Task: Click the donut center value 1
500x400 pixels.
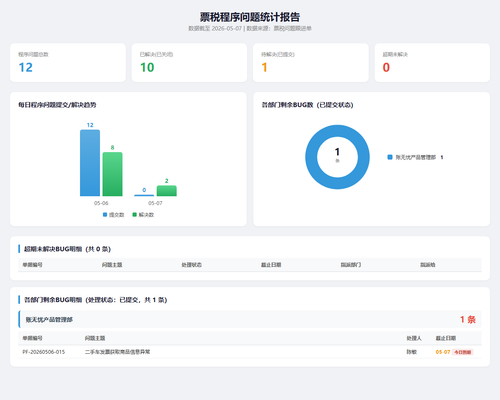Action: tap(337, 152)
